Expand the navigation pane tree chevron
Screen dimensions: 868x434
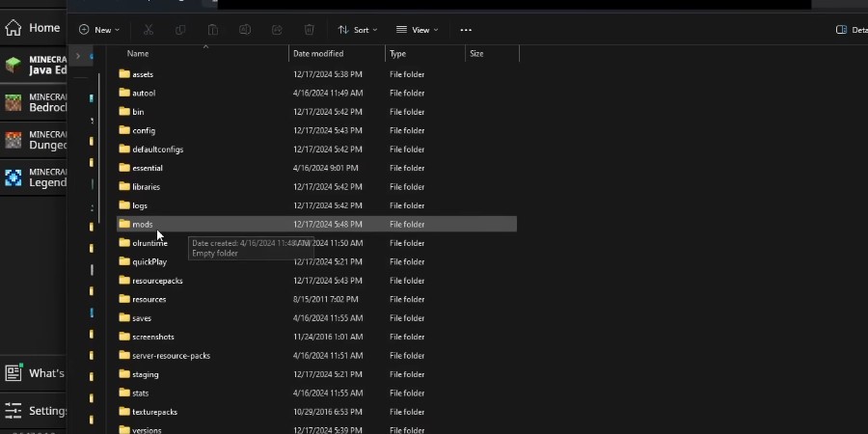(x=78, y=56)
